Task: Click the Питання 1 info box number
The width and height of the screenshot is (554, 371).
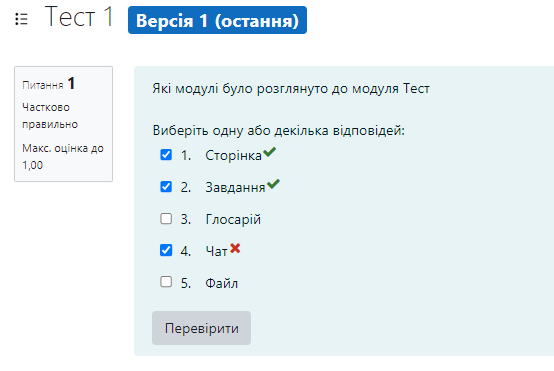Action: point(71,84)
